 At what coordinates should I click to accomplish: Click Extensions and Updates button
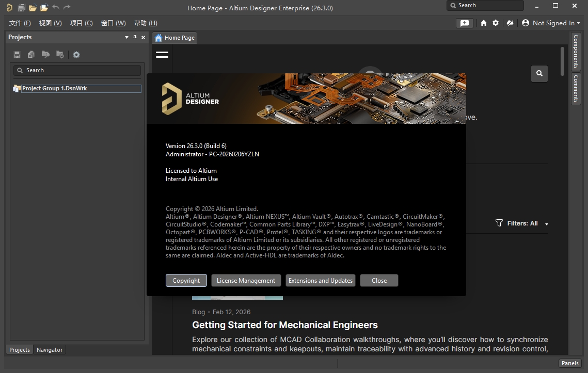320,280
